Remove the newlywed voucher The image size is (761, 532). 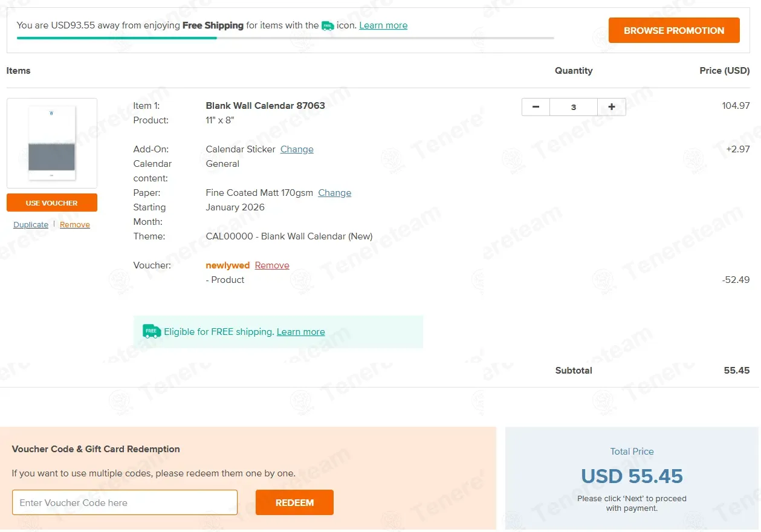tap(272, 265)
